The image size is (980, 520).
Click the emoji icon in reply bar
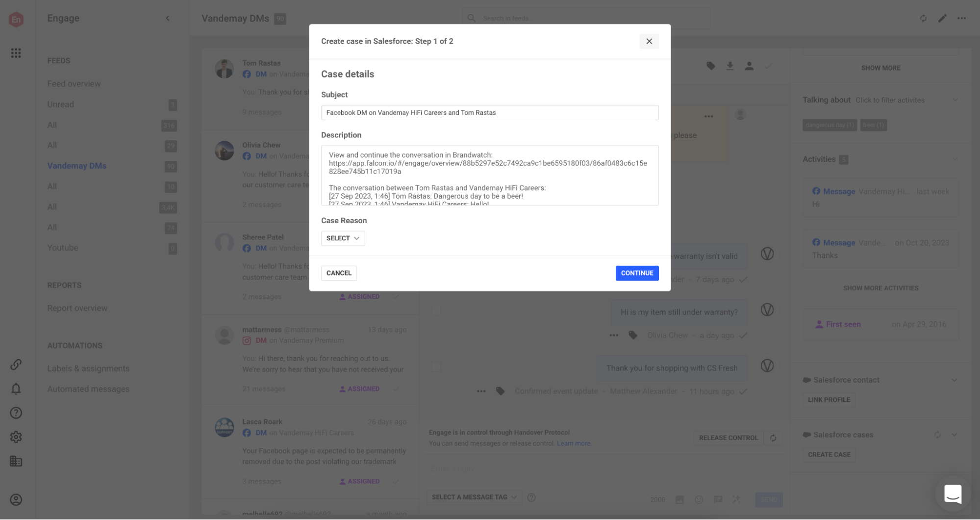click(x=699, y=499)
